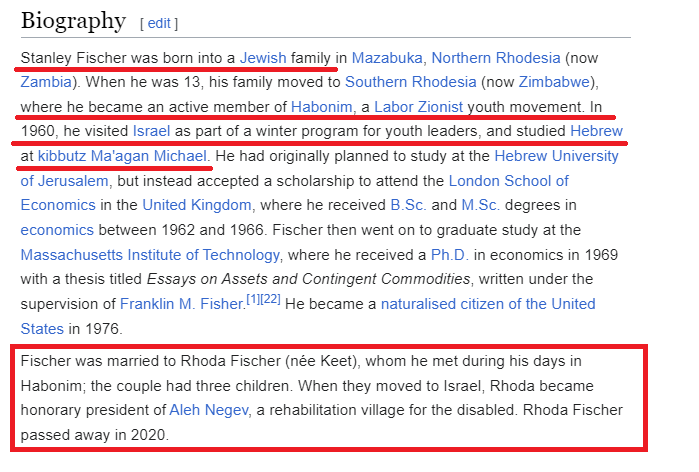Click the Ph.D. link
Screen dimensions: 699x472
pos(450,254)
